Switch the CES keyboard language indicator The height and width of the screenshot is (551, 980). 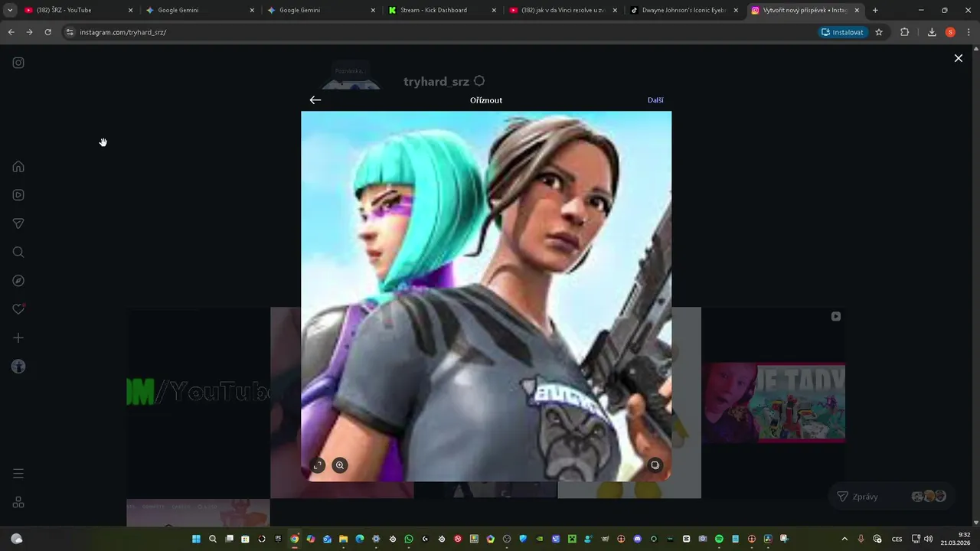coord(897,539)
